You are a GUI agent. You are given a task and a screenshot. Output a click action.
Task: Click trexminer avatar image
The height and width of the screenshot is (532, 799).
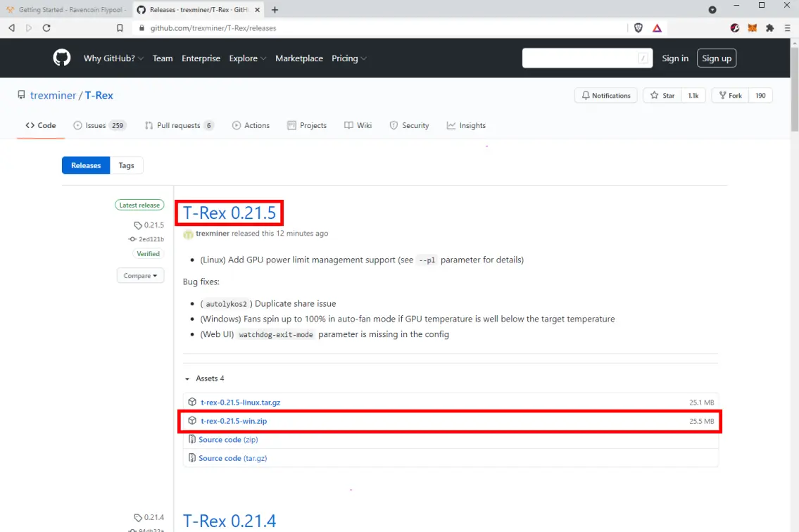click(x=188, y=234)
